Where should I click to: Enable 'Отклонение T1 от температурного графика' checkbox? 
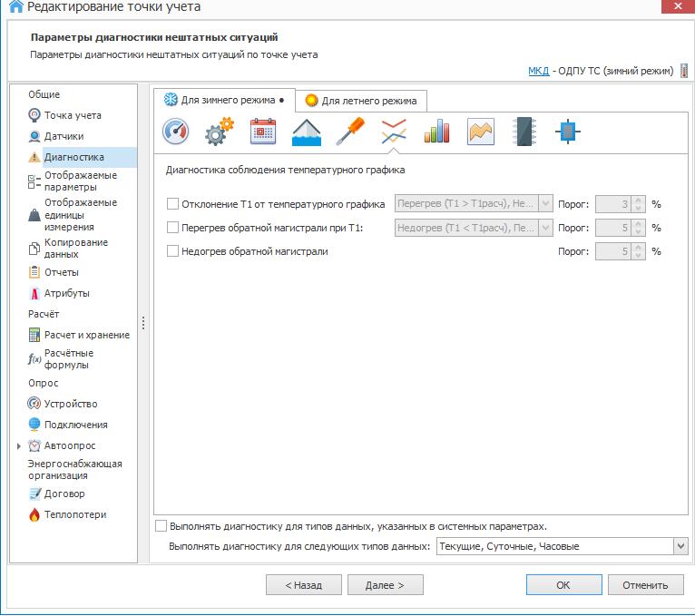pyautogui.click(x=173, y=204)
